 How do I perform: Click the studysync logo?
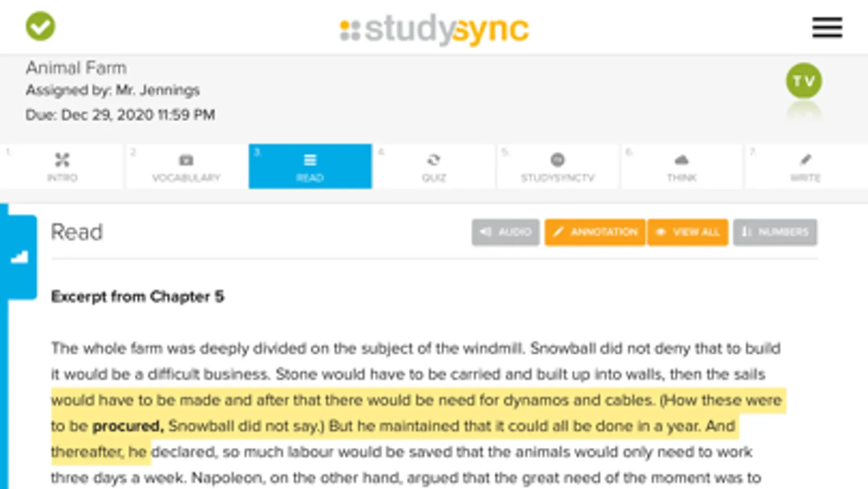[434, 29]
